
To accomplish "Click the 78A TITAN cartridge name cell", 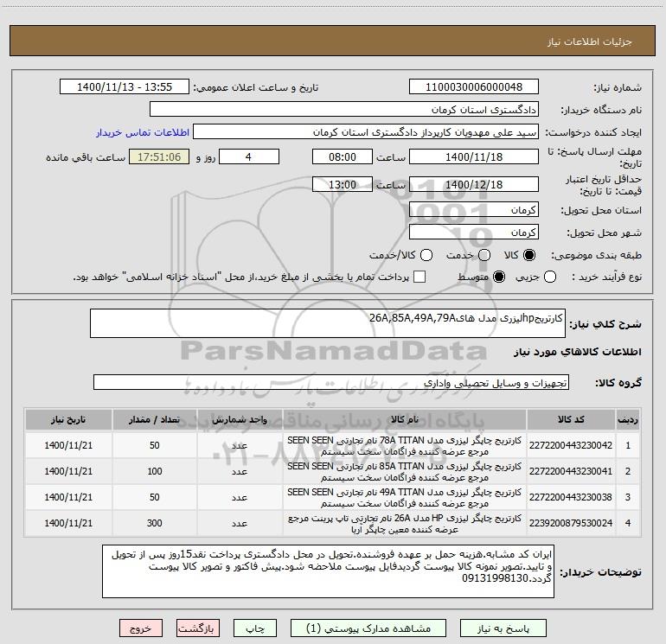I will point(405,445).
